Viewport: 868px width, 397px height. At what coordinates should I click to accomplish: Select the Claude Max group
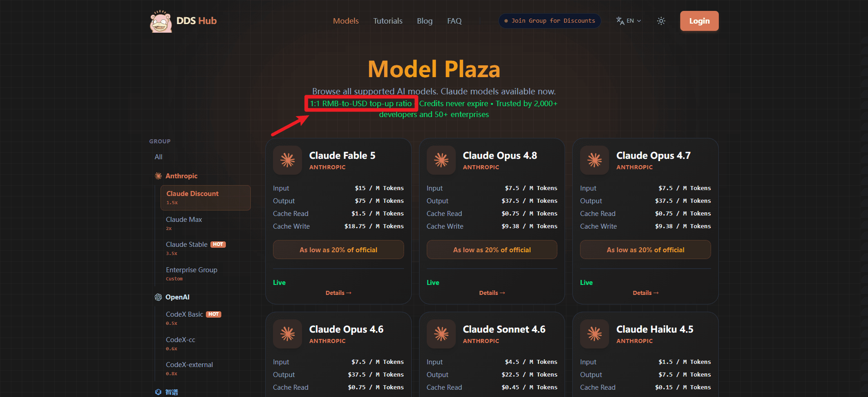pyautogui.click(x=184, y=220)
